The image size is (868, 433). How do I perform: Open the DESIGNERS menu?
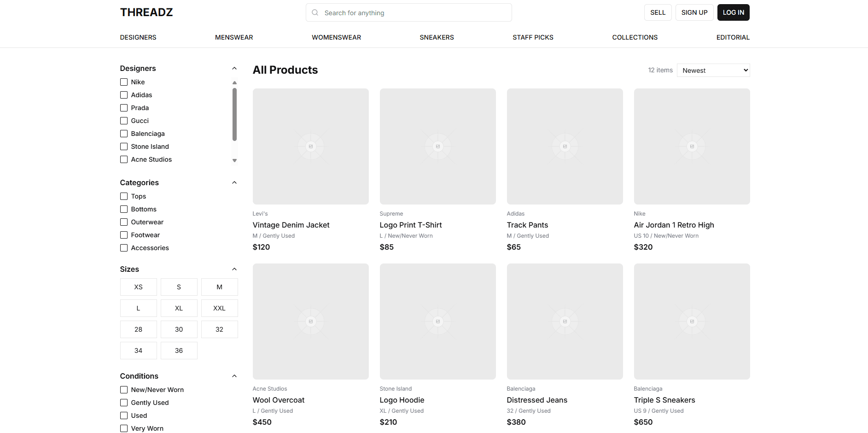click(138, 37)
